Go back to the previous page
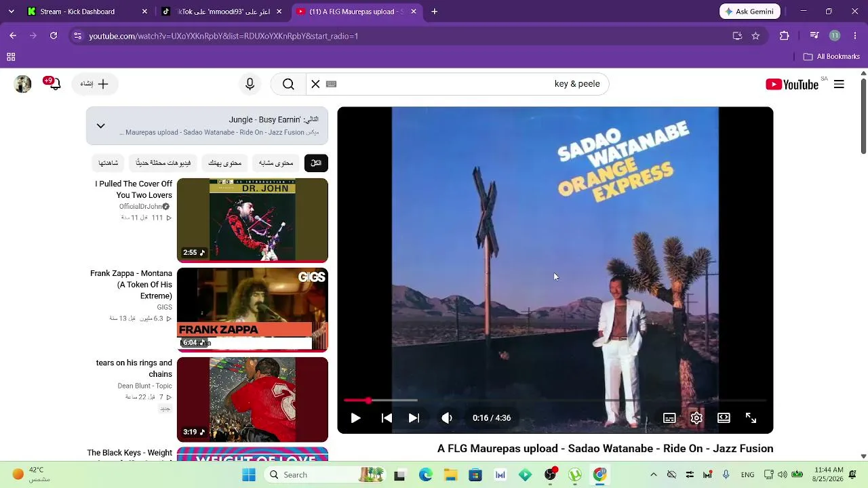The width and height of the screenshot is (868, 488). [x=13, y=36]
